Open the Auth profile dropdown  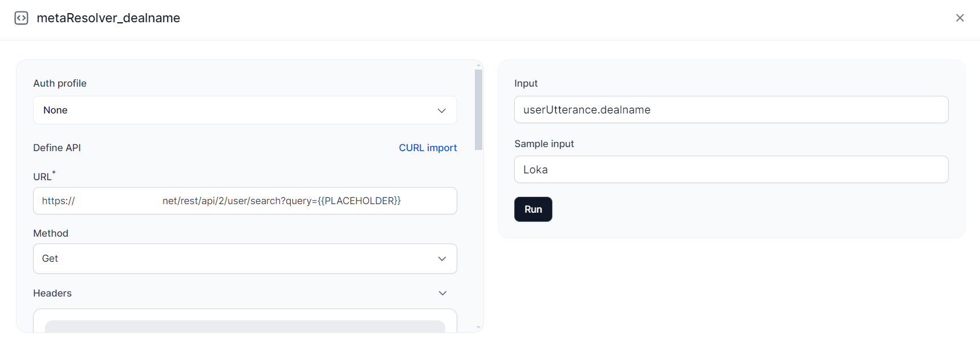(x=245, y=110)
